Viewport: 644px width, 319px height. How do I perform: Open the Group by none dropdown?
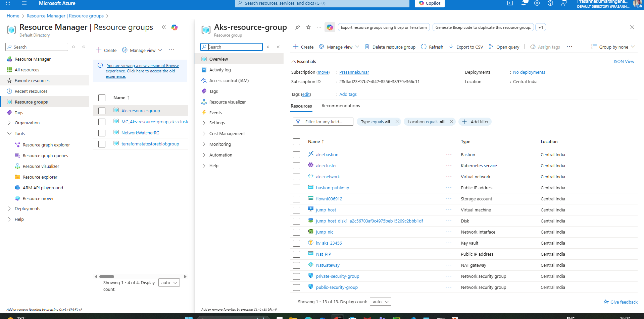tap(613, 47)
